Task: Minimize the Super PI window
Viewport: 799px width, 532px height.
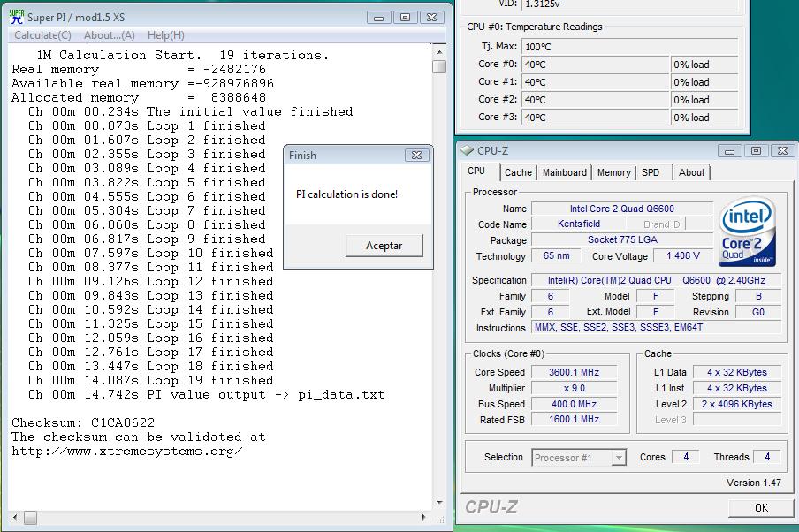Action: [378, 18]
